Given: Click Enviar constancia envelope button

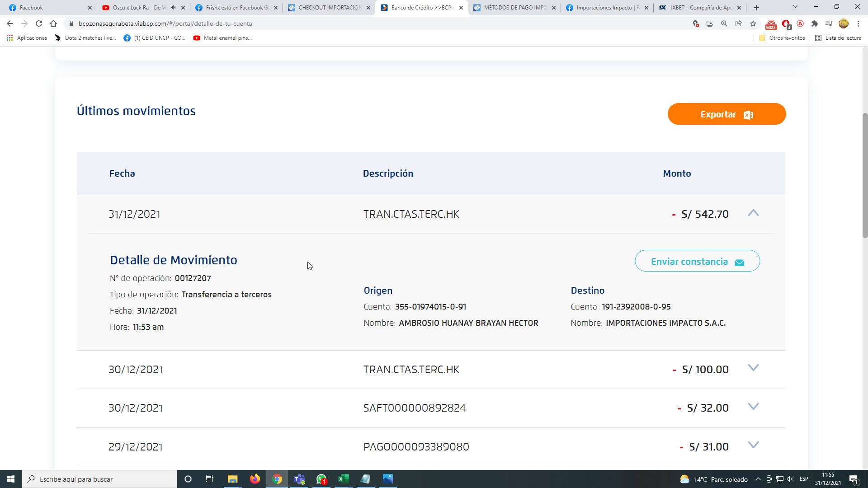Looking at the screenshot, I should point(697,261).
